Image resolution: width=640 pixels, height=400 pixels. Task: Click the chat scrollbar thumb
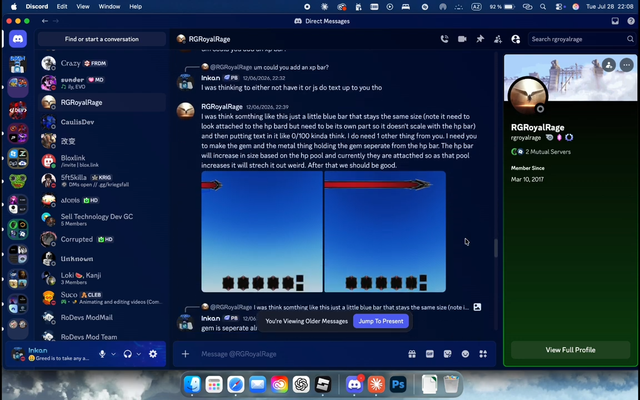pyautogui.click(x=496, y=248)
